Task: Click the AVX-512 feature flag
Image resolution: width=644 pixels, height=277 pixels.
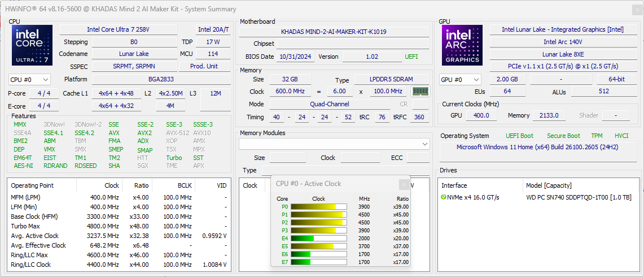Action: pos(177,132)
